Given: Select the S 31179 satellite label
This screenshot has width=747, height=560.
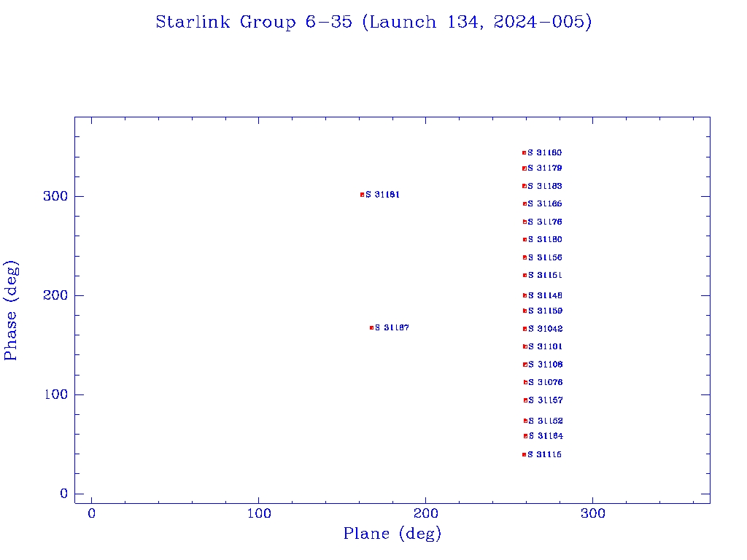Looking at the screenshot, I should click(545, 168).
